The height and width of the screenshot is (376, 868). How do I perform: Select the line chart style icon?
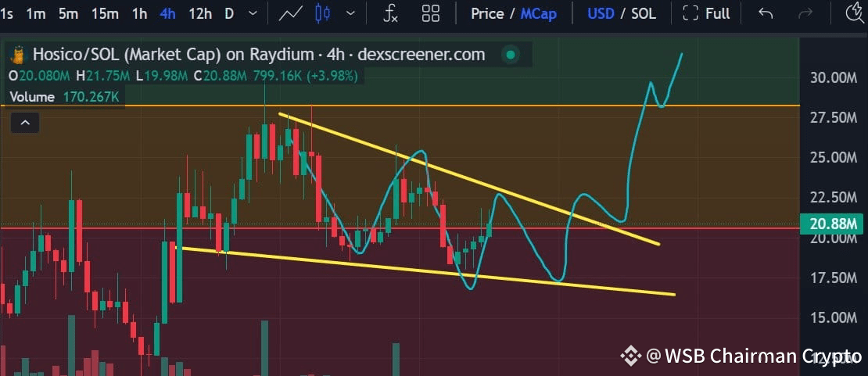[289, 14]
